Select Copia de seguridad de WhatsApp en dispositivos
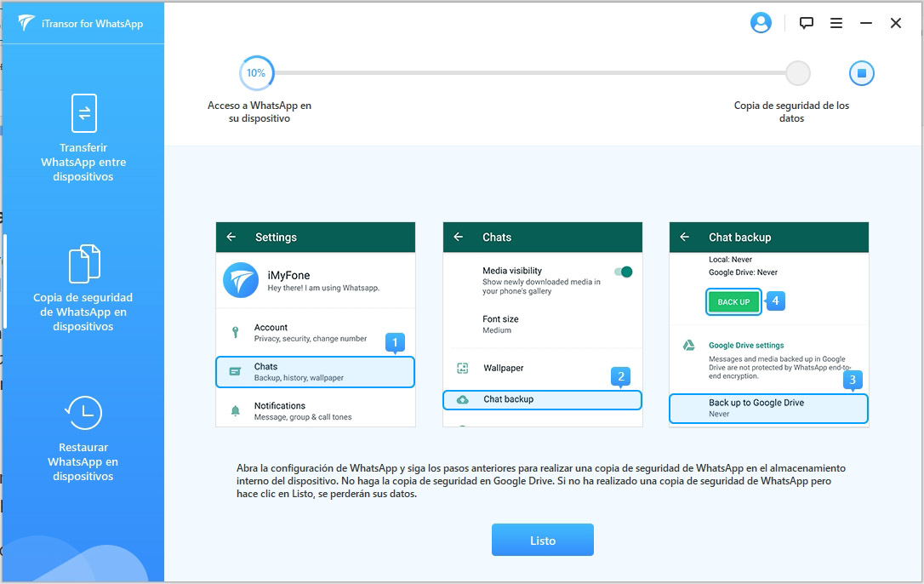Screen dimensions: 924x584 pos(83,288)
